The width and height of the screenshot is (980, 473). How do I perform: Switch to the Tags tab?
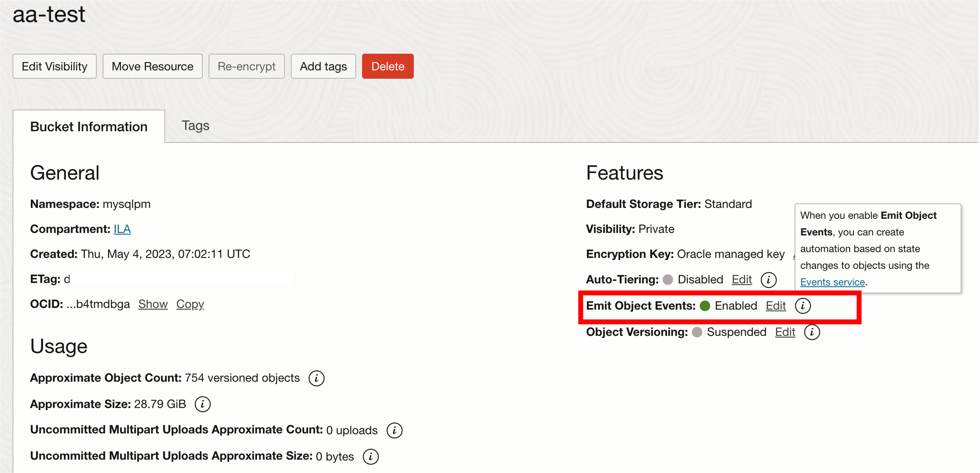coord(195,126)
